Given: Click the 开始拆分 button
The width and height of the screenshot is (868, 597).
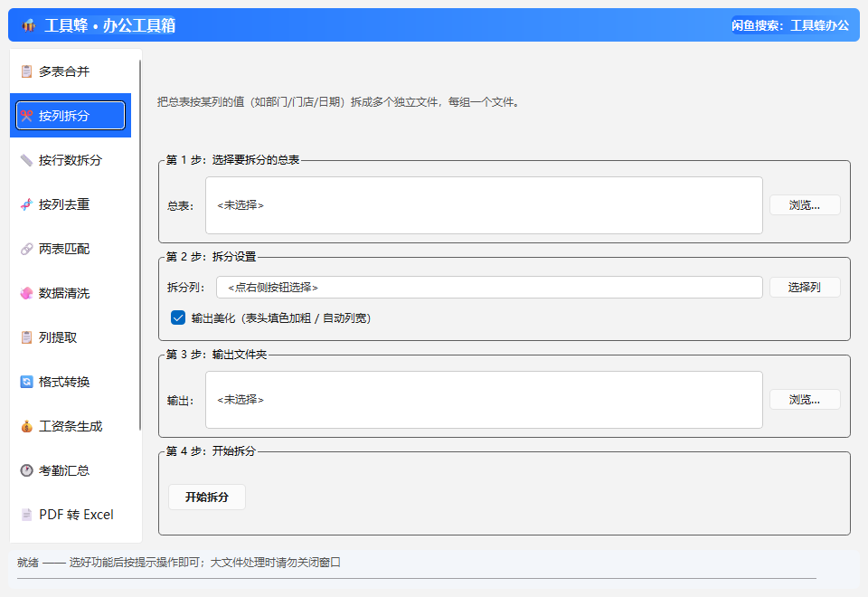Looking at the screenshot, I should click(x=207, y=497).
